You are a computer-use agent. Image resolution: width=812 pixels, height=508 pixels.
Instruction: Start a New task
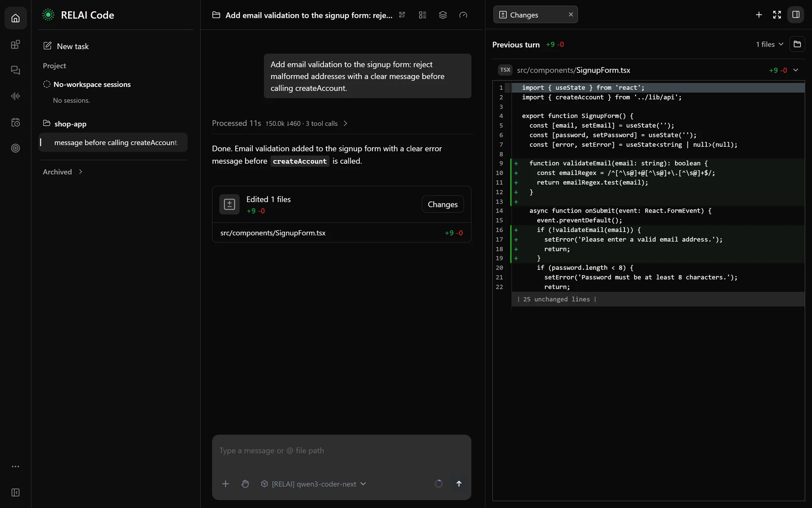[66, 46]
